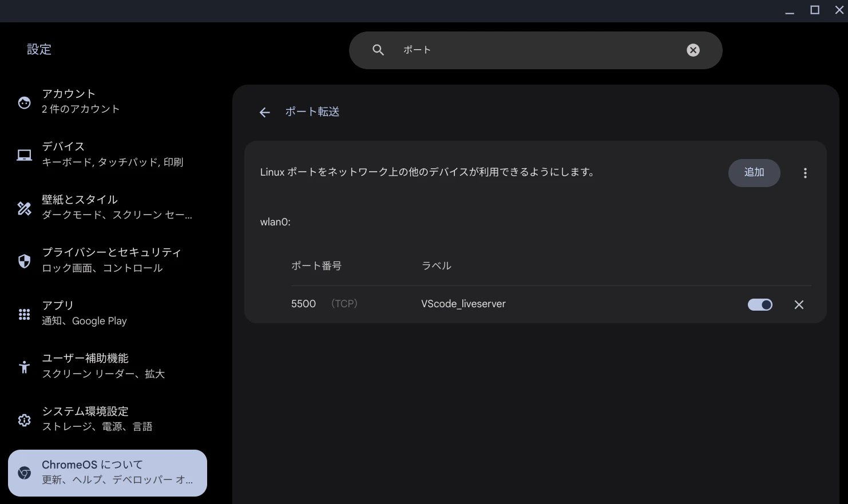The image size is (848, 504).
Task: Click into the search field containing ポート
Action: tap(536, 50)
